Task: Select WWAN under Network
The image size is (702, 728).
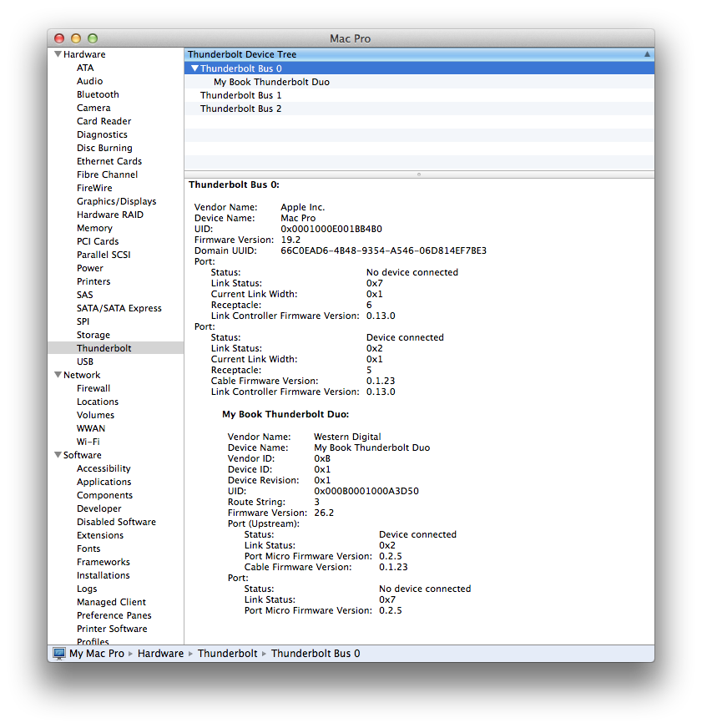Action: (x=91, y=428)
